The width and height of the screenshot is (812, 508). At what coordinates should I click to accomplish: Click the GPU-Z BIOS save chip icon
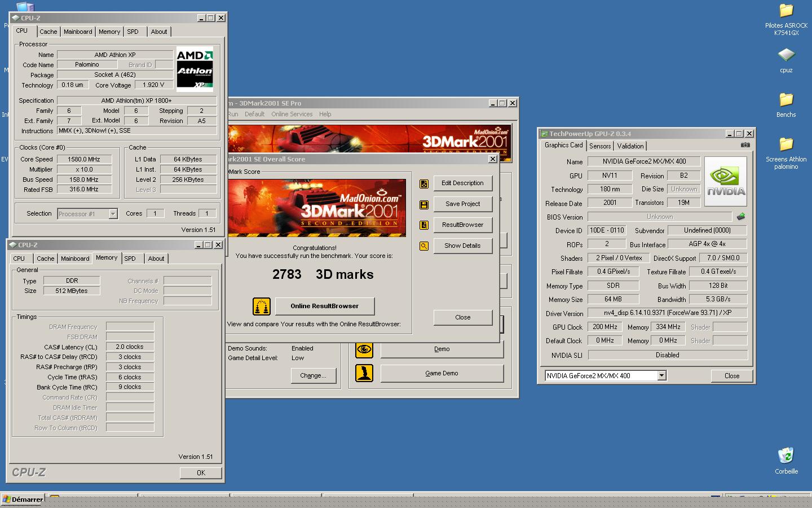(x=741, y=217)
